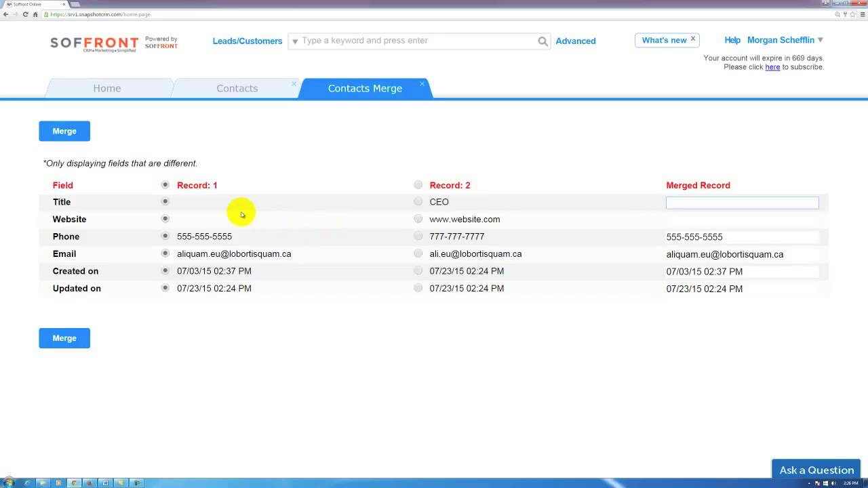Viewport: 868px width, 488px height.
Task: Go back using browser back arrow
Action: [x=5, y=14]
